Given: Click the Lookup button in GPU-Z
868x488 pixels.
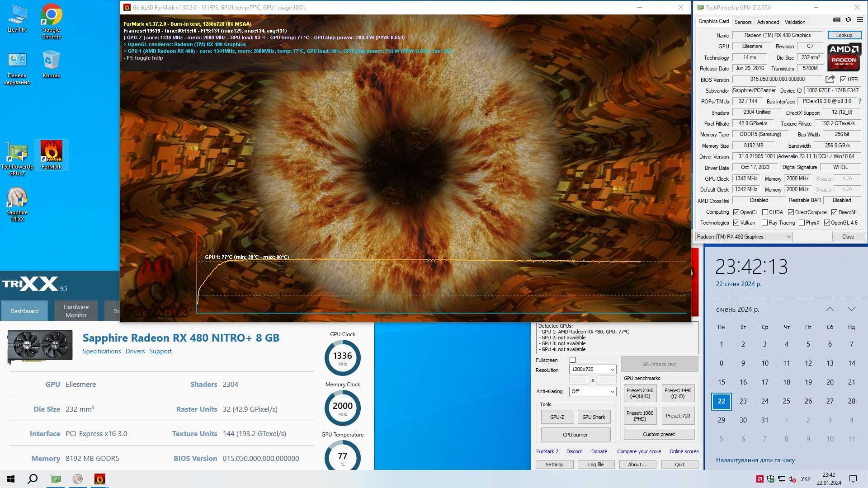Looking at the screenshot, I should tap(844, 35).
